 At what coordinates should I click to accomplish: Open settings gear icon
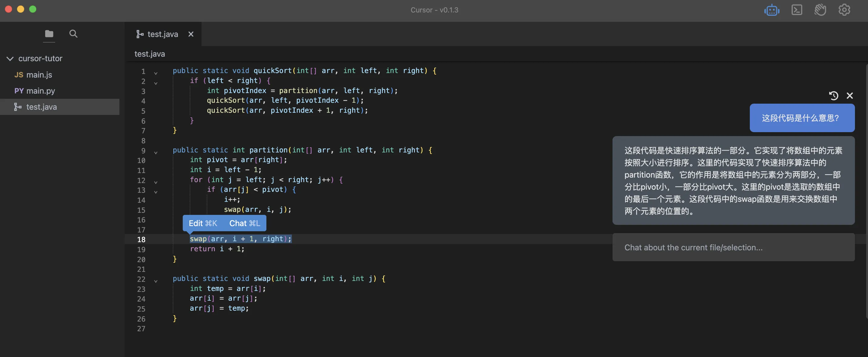coord(844,10)
